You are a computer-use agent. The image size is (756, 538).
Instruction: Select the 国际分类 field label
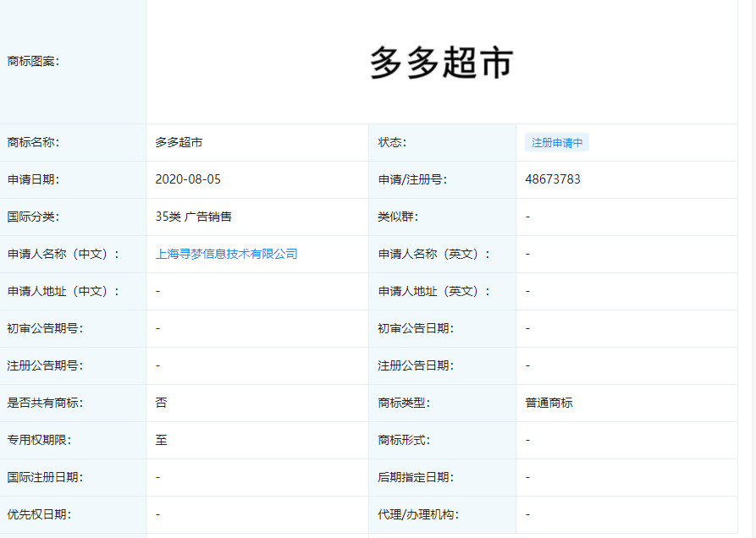tap(33, 217)
